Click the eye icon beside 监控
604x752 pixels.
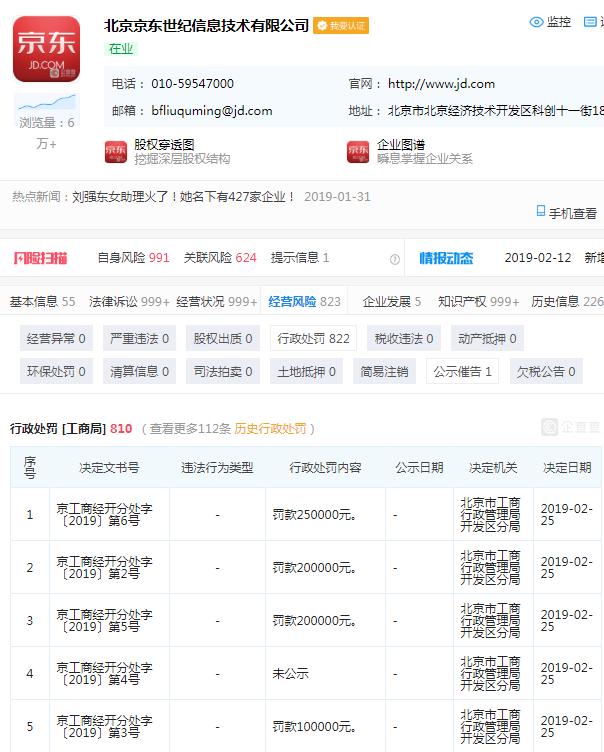[536, 22]
